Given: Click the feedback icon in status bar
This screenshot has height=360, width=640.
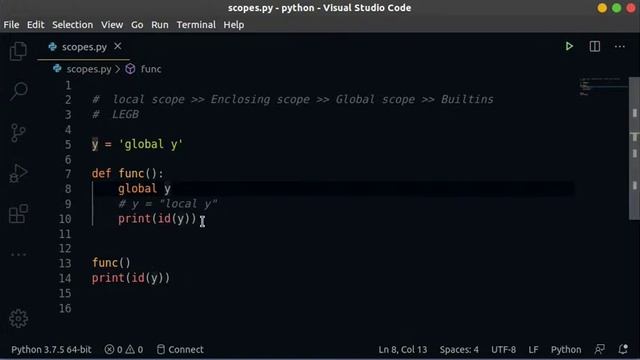Looking at the screenshot, I should [x=599, y=349].
